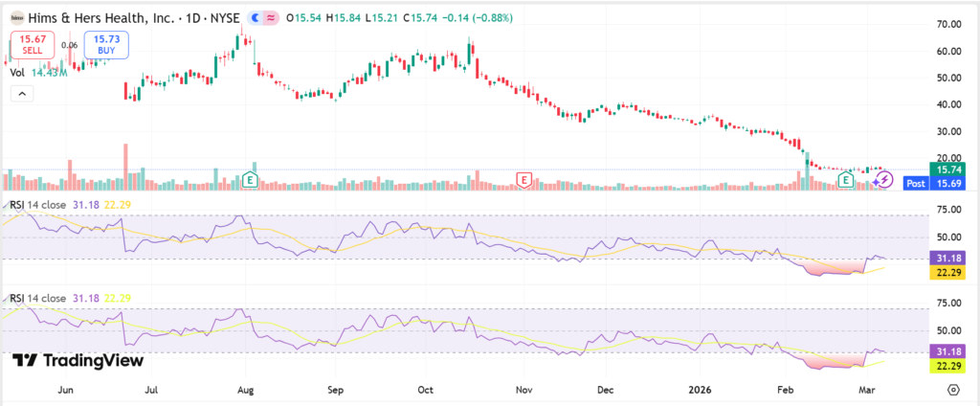
Task: Click the blue 15.69 post-market price label
Action: coord(947,183)
